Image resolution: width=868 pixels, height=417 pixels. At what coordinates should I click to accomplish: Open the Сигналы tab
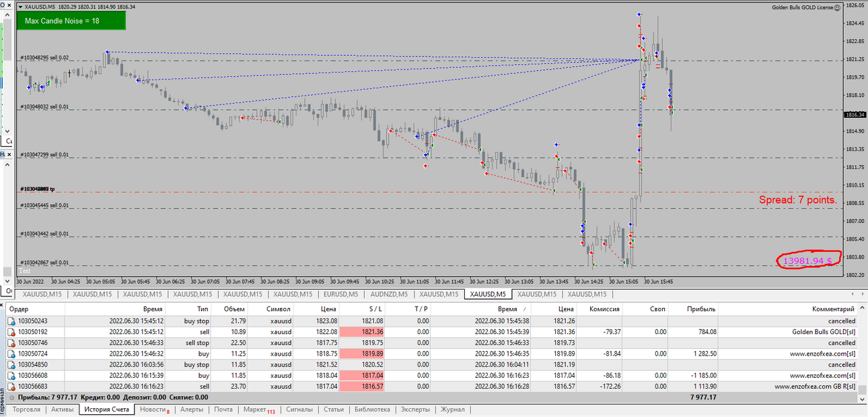(x=299, y=410)
